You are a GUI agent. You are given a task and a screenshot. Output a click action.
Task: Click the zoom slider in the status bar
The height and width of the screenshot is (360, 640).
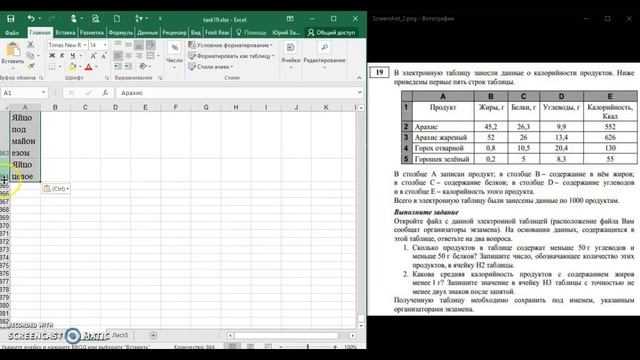tap(308, 347)
